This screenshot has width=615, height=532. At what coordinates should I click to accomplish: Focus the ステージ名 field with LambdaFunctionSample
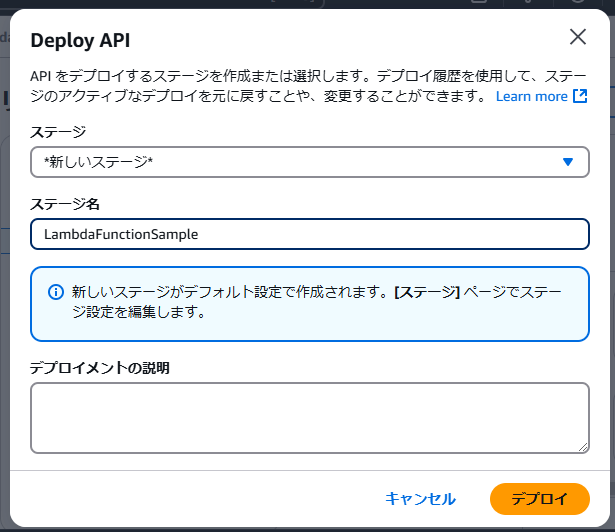click(x=309, y=234)
